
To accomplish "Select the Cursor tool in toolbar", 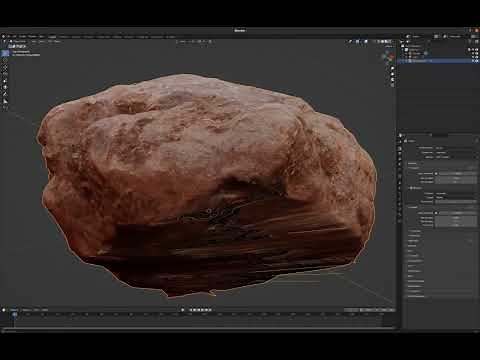I will pos(5,61).
